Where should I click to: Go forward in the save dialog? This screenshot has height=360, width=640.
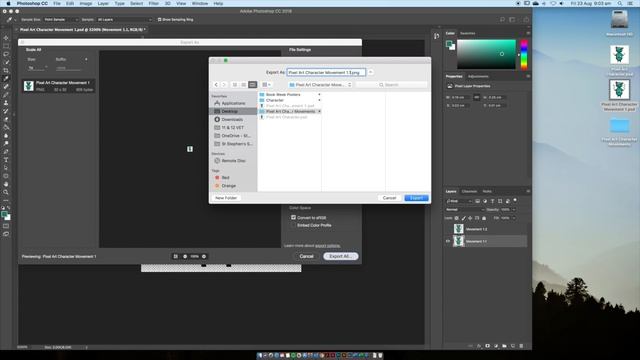coord(224,84)
